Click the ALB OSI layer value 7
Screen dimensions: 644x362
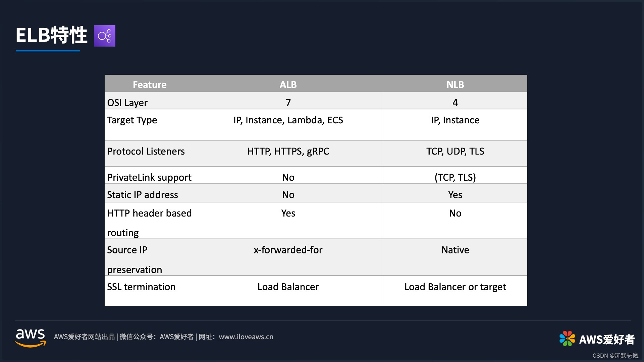pyautogui.click(x=288, y=103)
